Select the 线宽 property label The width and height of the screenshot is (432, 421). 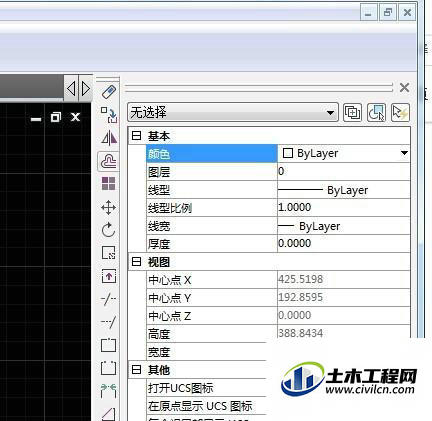pyautogui.click(x=159, y=226)
